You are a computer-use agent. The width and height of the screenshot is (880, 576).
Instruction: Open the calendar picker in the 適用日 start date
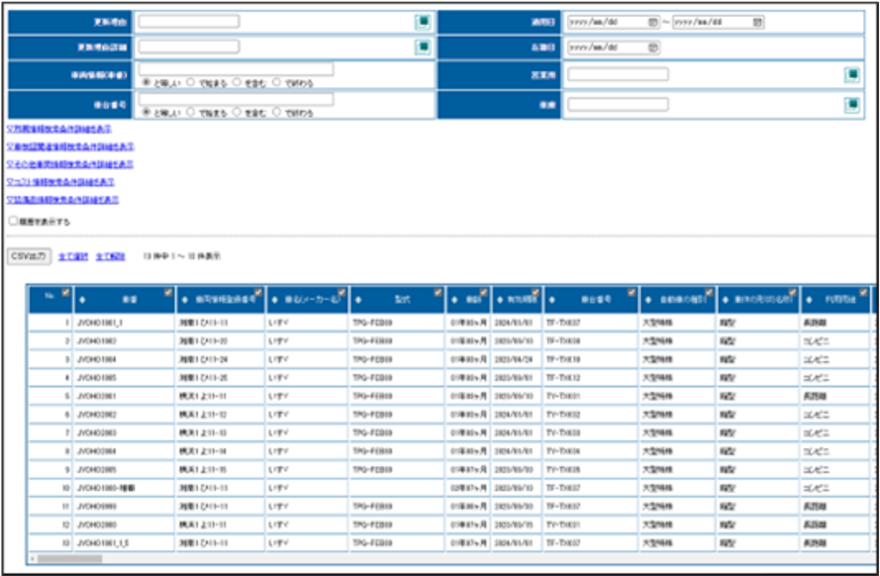click(652, 21)
